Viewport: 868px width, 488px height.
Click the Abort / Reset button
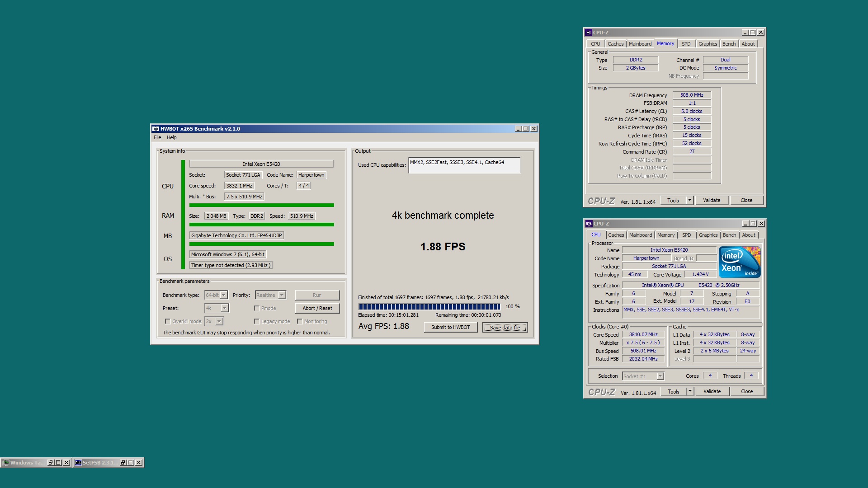[x=317, y=308]
